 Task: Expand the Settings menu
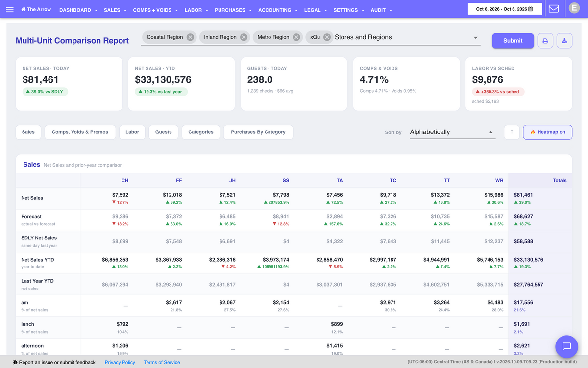[x=349, y=10]
